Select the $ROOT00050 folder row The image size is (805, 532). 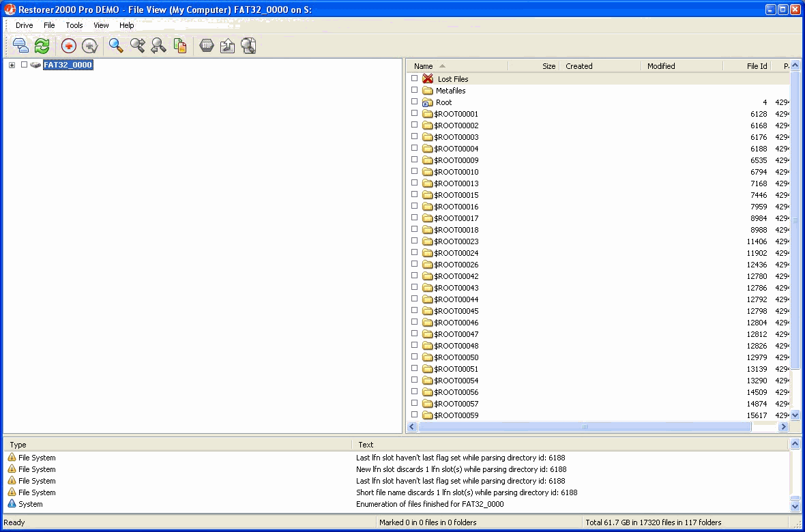(x=600, y=357)
